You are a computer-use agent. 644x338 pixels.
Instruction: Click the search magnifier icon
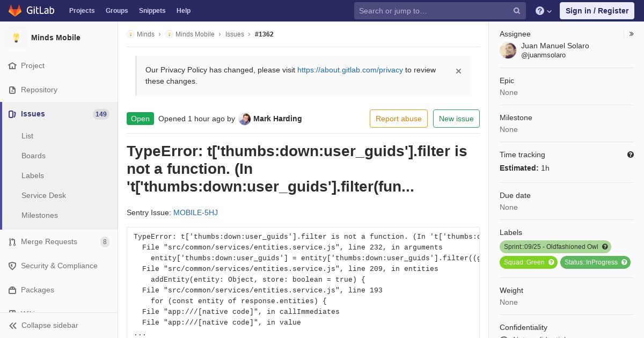point(517,11)
